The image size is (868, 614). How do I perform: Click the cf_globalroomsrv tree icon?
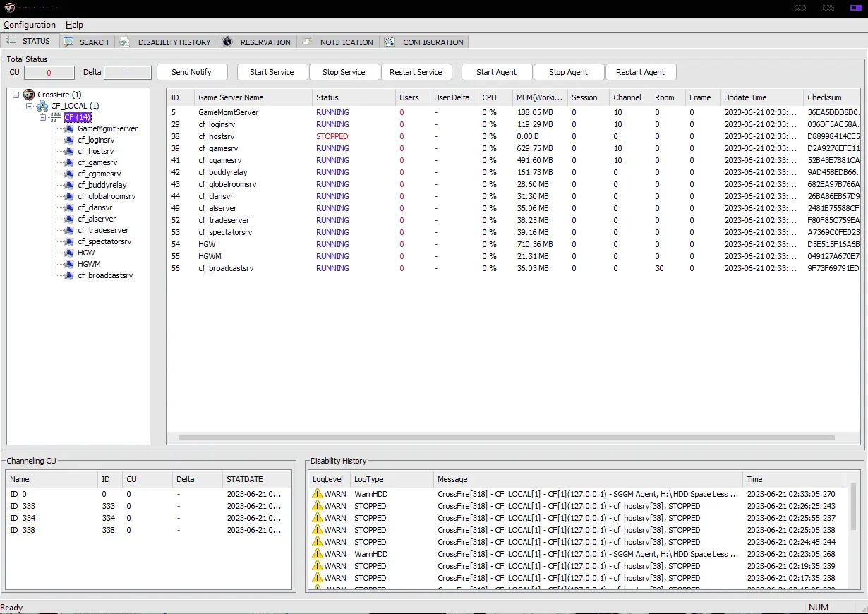(69, 196)
